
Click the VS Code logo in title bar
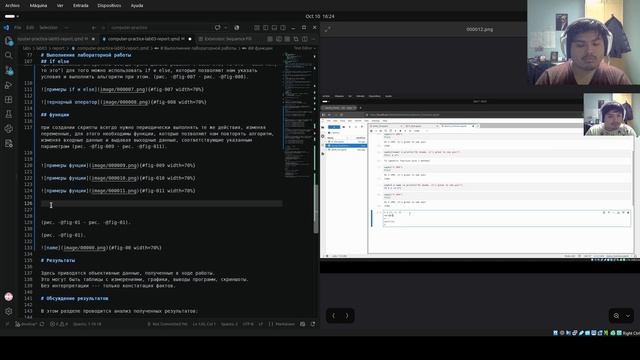click(x=6, y=28)
